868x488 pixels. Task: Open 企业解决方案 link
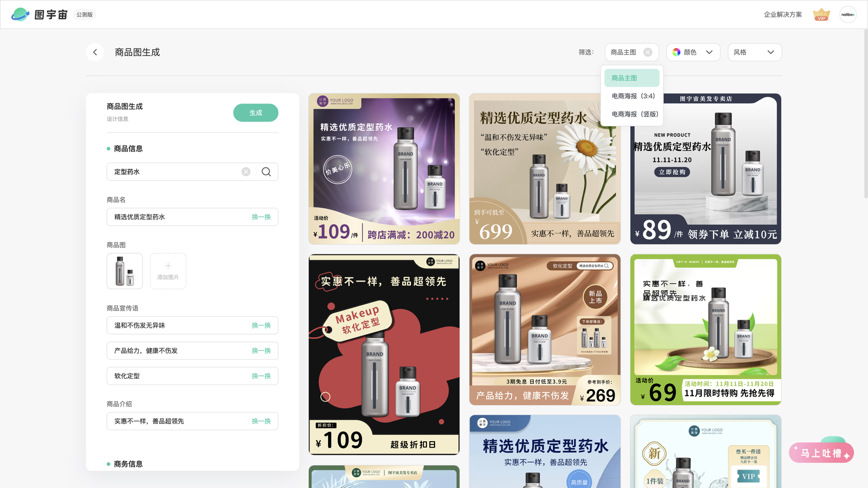(x=782, y=14)
